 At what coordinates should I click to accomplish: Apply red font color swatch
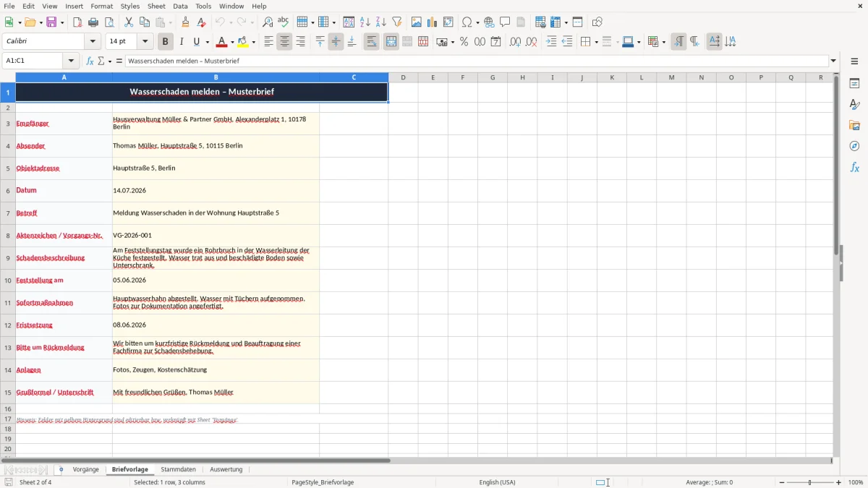[222, 42]
